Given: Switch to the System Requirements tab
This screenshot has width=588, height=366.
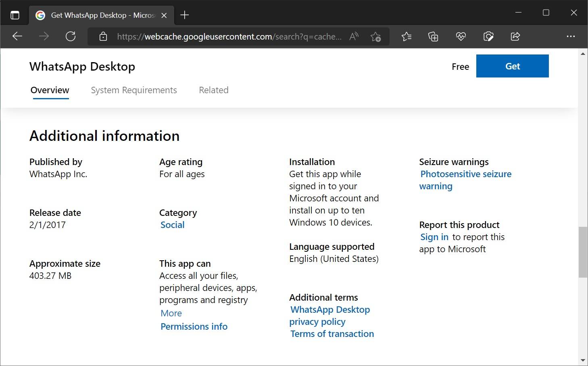Looking at the screenshot, I should pyautogui.click(x=134, y=90).
